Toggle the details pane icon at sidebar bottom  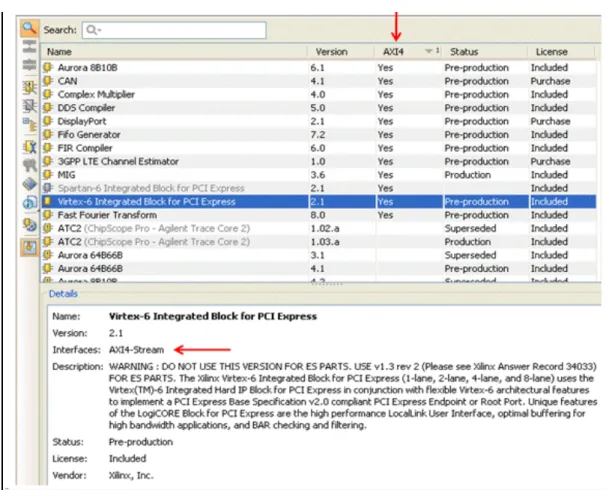click(x=29, y=247)
